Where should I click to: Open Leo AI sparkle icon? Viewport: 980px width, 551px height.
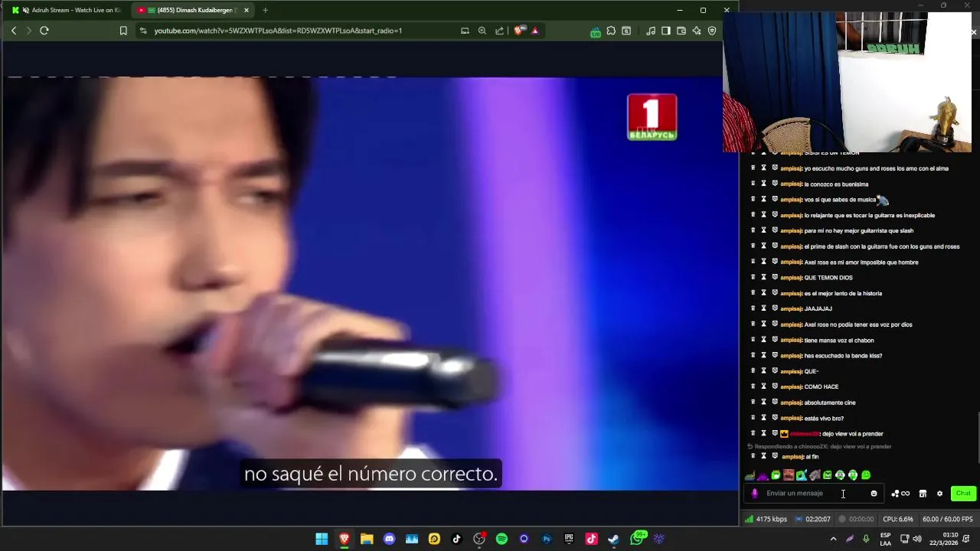(697, 31)
